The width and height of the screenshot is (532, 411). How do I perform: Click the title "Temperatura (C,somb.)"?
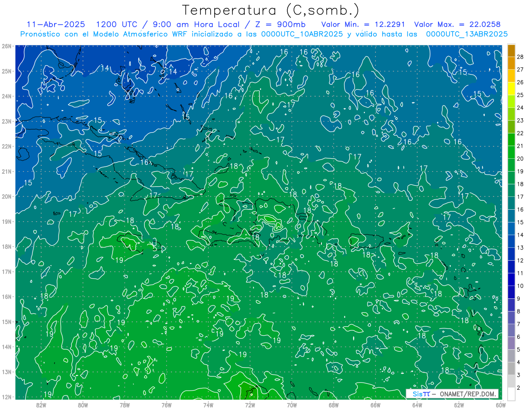tap(271, 11)
